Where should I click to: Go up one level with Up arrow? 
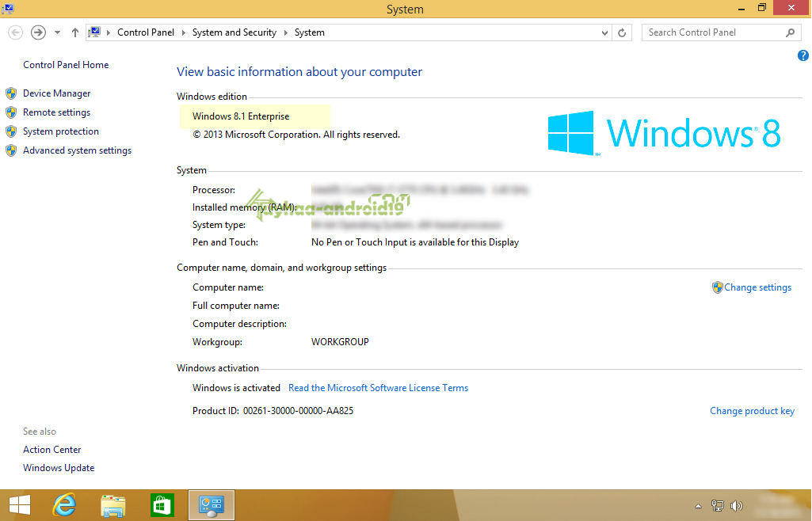[75, 32]
